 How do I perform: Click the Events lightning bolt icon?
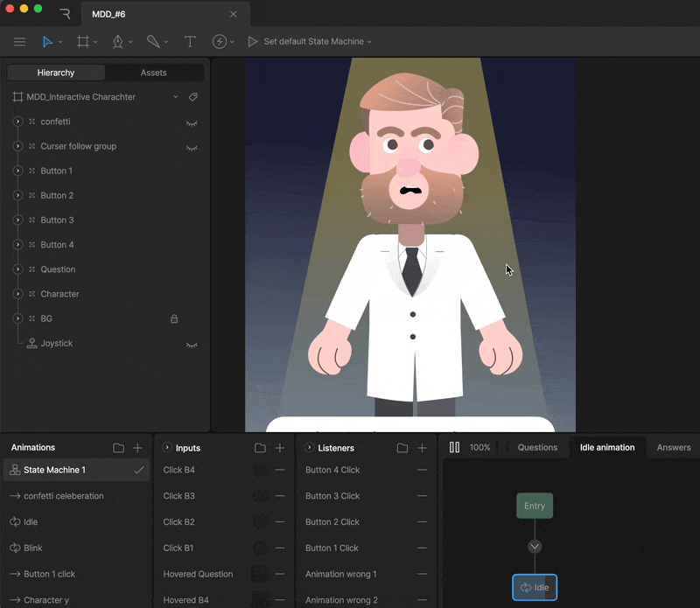220,41
